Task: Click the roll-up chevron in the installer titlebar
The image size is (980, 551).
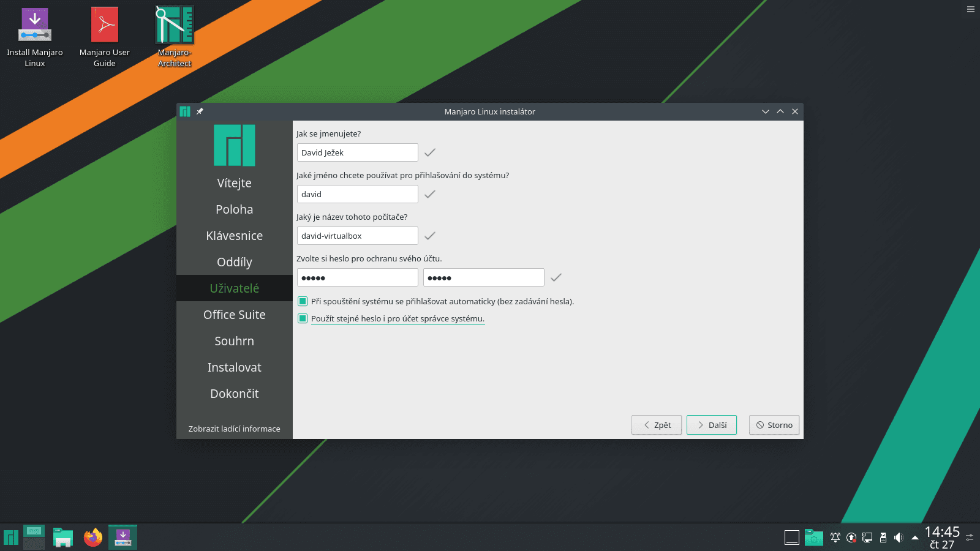Action: tap(780, 111)
